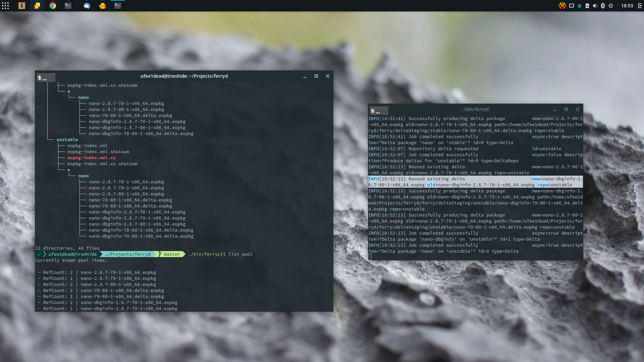644x362 pixels.
Task: Minimize the ./bin/ferryd window
Action: 555,110
